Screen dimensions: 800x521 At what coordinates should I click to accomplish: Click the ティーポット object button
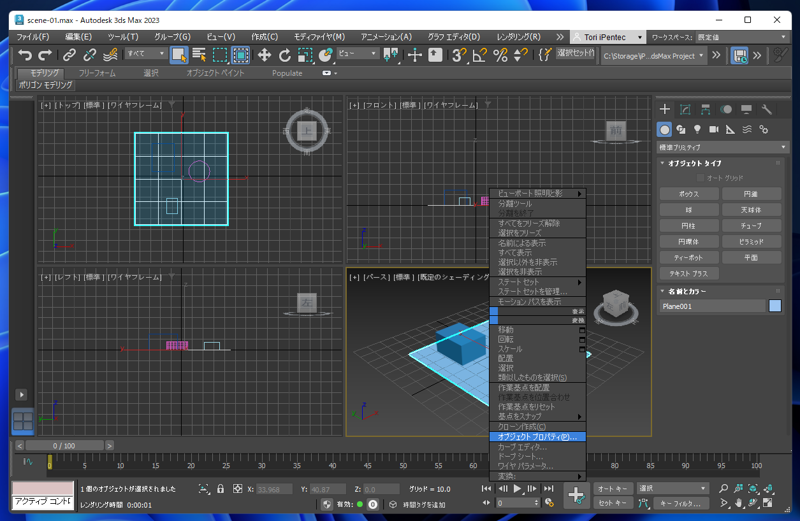click(x=689, y=258)
